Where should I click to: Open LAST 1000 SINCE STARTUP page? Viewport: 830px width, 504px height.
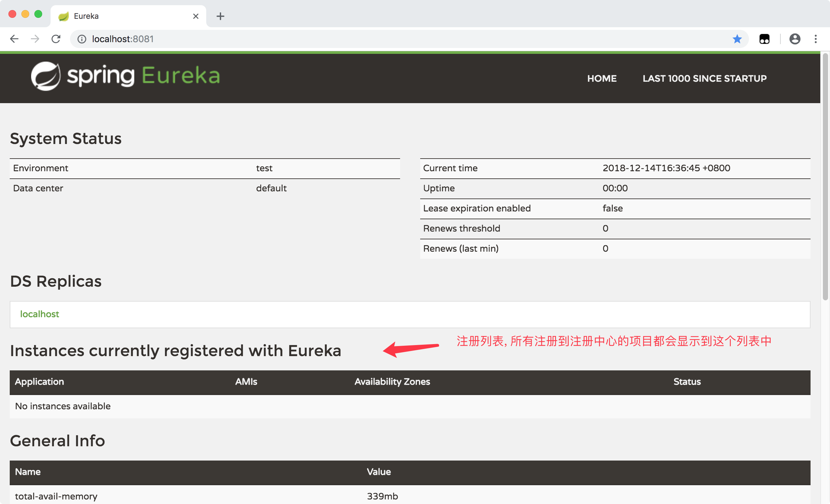point(704,78)
